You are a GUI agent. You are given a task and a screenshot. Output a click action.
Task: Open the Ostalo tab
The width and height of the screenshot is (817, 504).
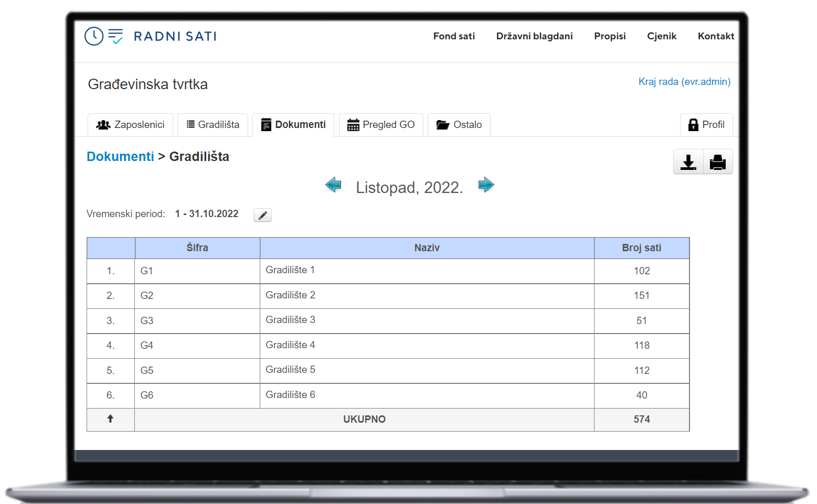tap(459, 125)
